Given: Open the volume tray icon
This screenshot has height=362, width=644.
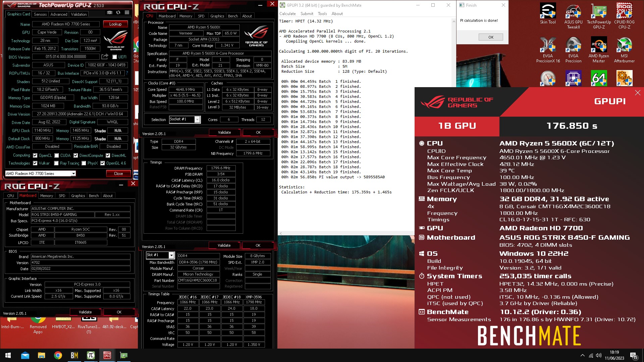Looking at the screenshot, I should point(599,355).
